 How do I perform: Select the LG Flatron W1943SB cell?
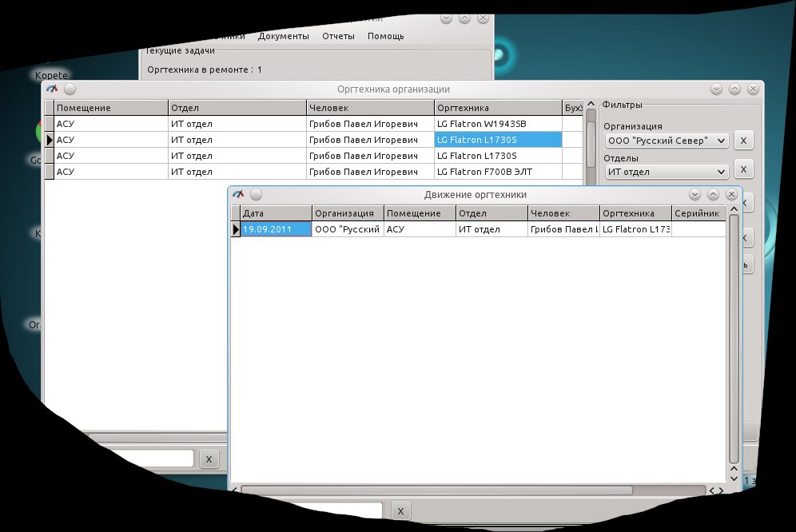[x=498, y=124]
